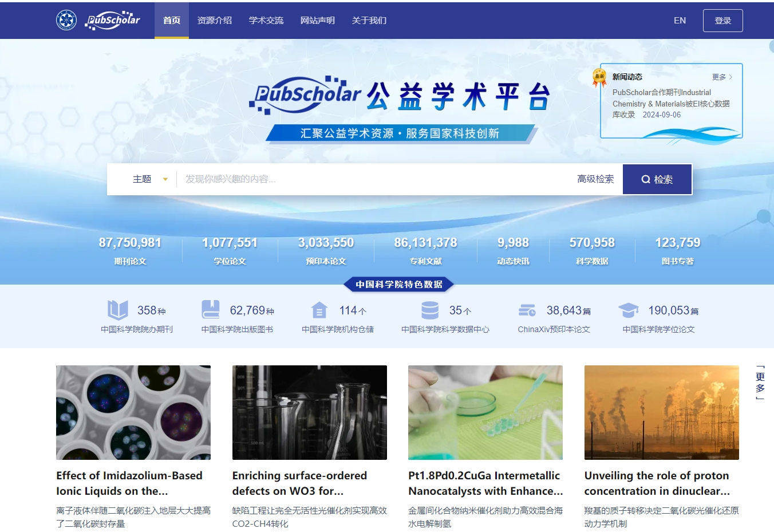Screen dimensions: 774x532
Task: Click the 登录 login button
Action: [x=723, y=21]
